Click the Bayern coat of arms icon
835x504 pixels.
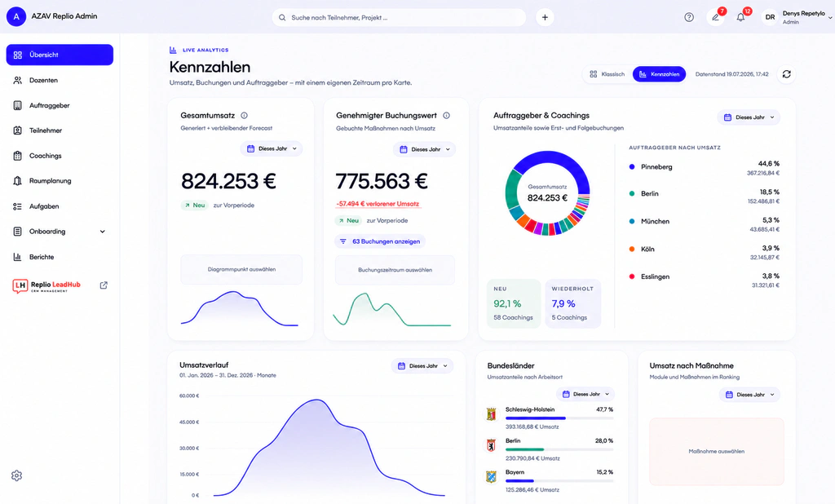click(491, 476)
